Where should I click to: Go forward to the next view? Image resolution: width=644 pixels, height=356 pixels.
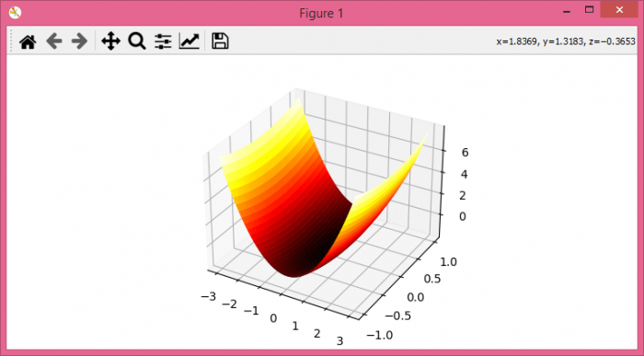pyautogui.click(x=79, y=41)
